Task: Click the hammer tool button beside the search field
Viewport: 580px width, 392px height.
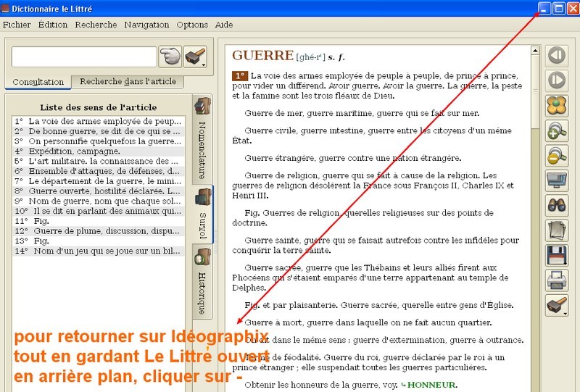Action: [x=195, y=57]
